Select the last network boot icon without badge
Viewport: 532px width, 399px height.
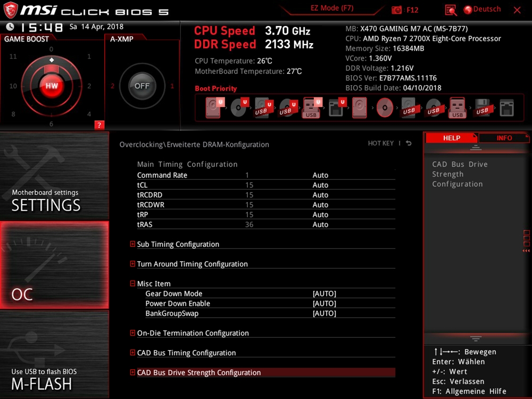click(x=506, y=108)
